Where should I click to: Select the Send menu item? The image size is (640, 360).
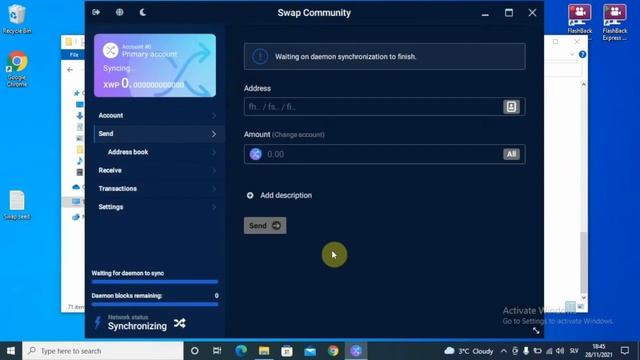pos(159,134)
